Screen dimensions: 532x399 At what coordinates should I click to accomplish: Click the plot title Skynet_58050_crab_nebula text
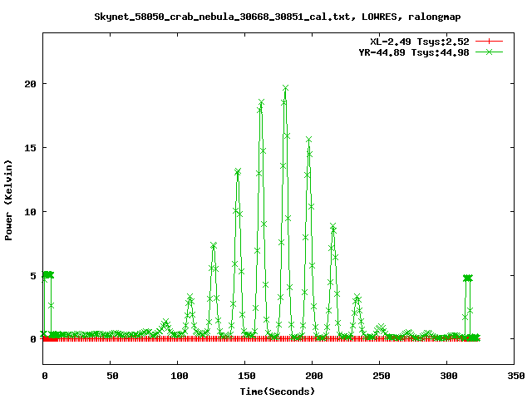pyautogui.click(x=277, y=17)
